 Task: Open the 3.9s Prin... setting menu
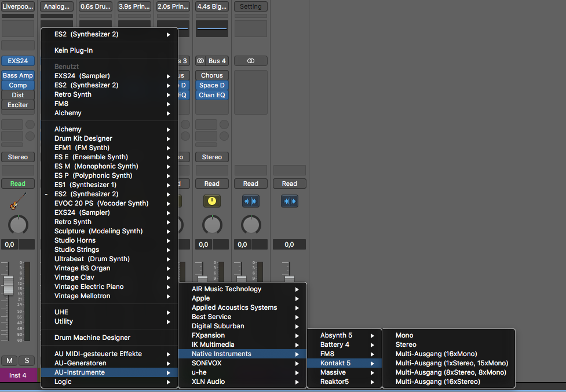pos(134,6)
